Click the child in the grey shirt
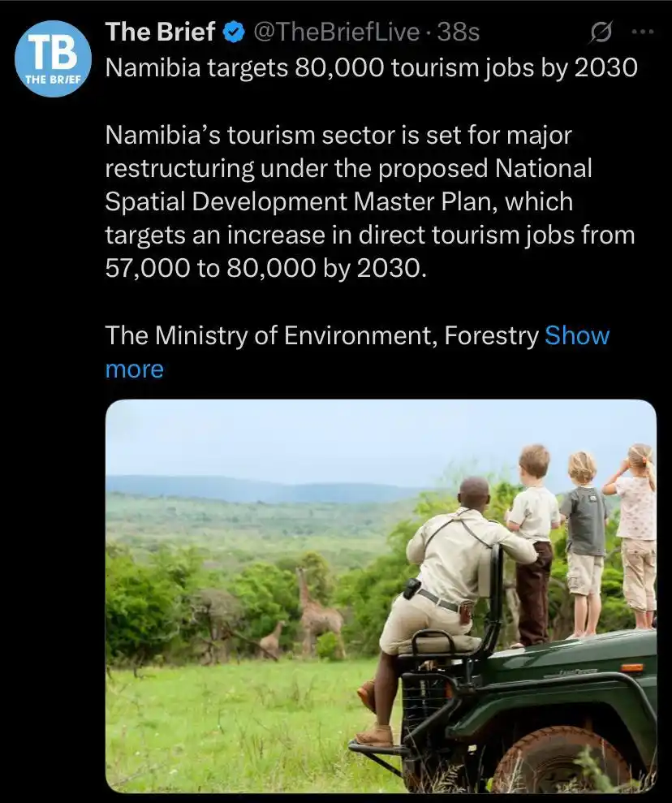 click(584, 543)
